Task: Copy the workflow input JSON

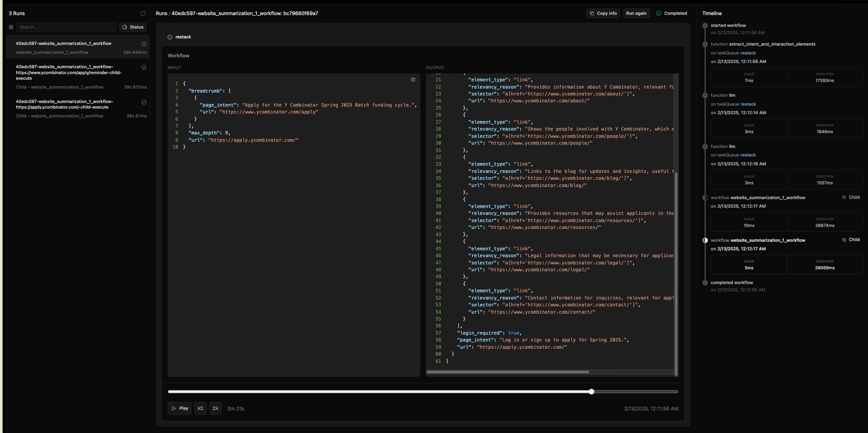Action: tap(413, 80)
